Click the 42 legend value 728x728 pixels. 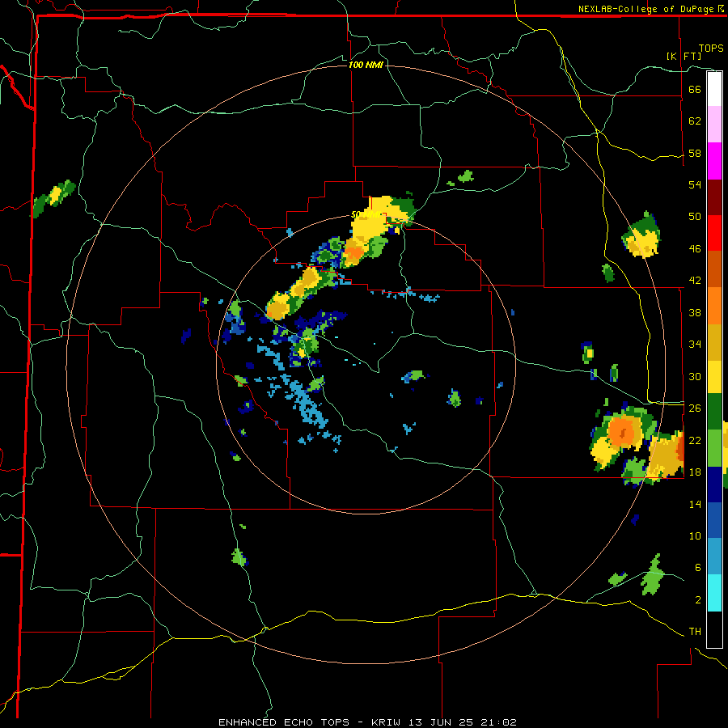click(x=695, y=281)
